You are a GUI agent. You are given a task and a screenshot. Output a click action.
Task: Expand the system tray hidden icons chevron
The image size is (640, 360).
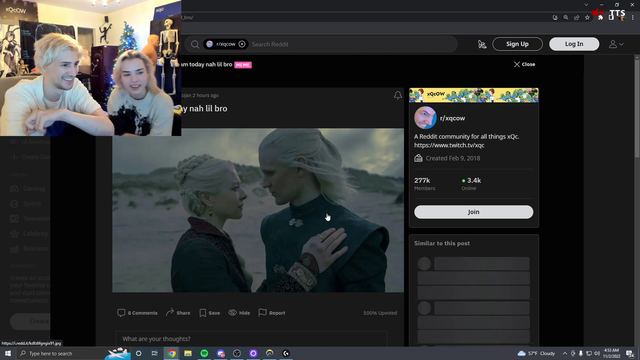point(565,353)
